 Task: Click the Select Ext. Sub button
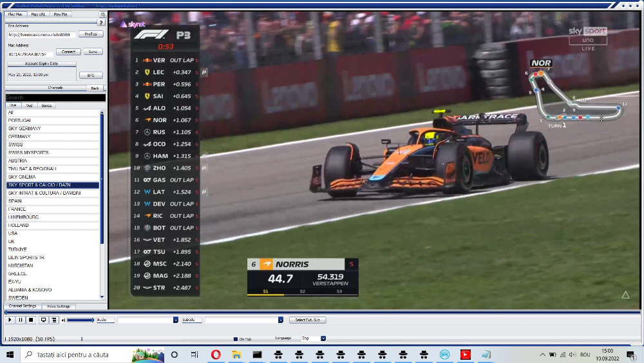pyautogui.click(x=307, y=320)
